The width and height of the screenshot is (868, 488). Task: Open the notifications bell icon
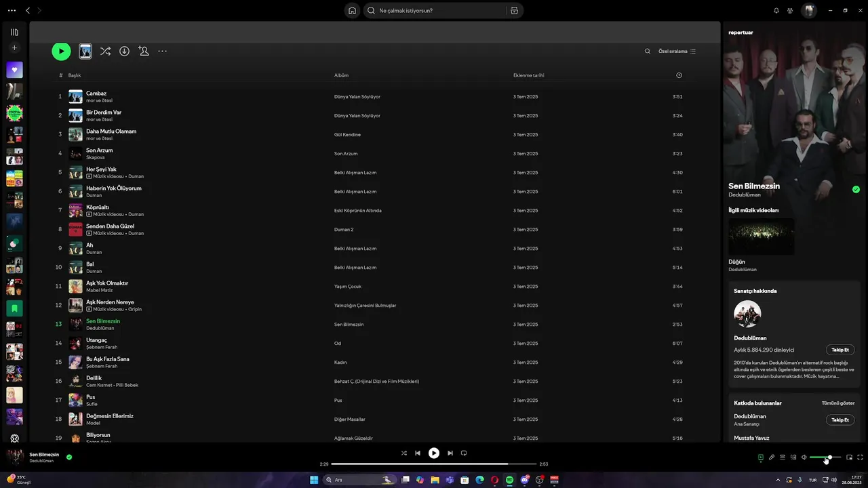[x=776, y=10]
